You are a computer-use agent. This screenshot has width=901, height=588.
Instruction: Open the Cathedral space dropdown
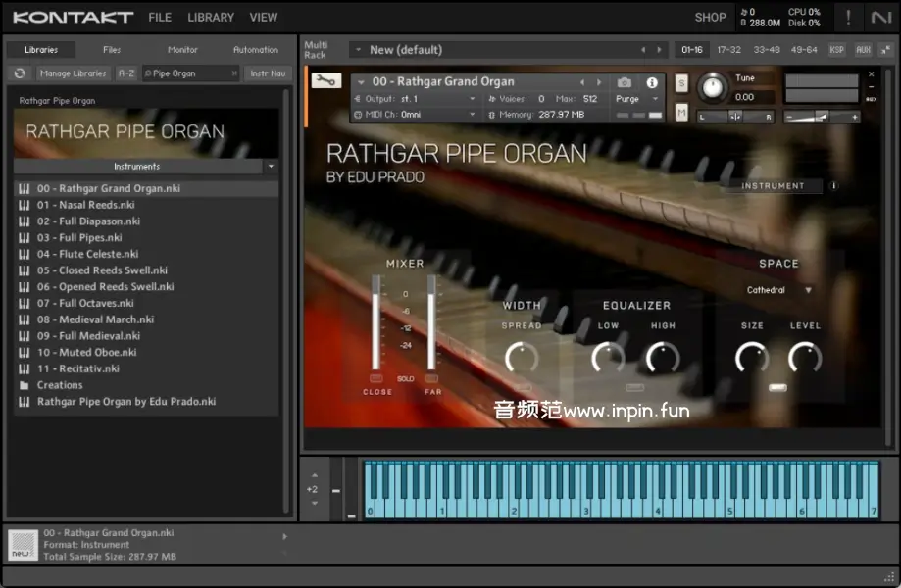coord(779,290)
